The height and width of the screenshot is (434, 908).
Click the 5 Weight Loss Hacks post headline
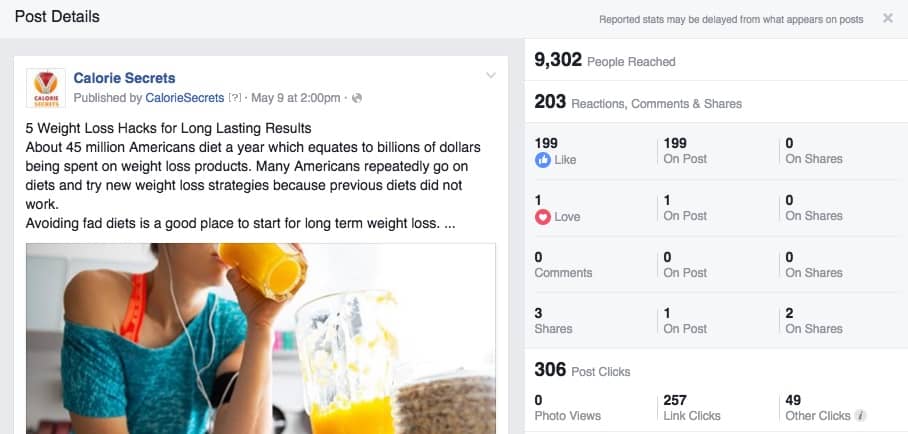point(169,128)
